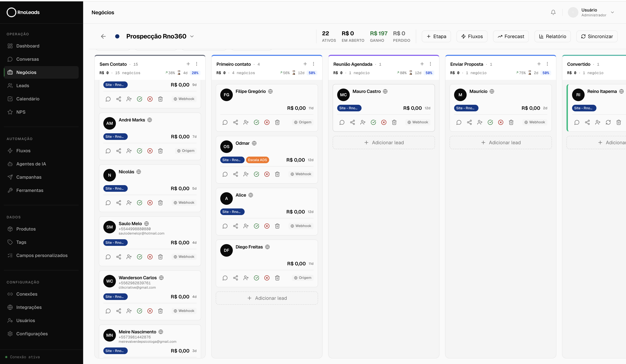Open the Meire Nascimento lead card

[x=150, y=341]
